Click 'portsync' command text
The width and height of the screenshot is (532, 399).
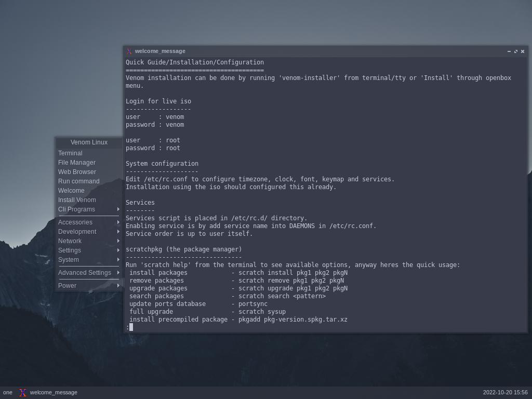(x=253, y=304)
